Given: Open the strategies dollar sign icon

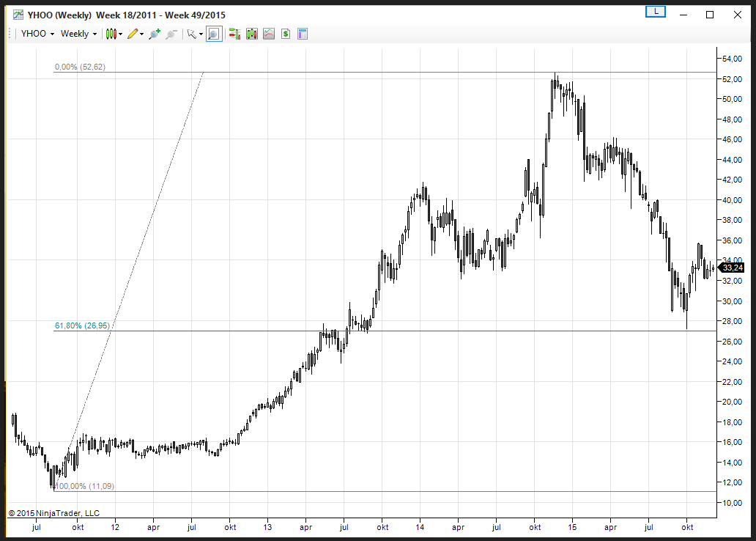Looking at the screenshot, I should [x=286, y=34].
